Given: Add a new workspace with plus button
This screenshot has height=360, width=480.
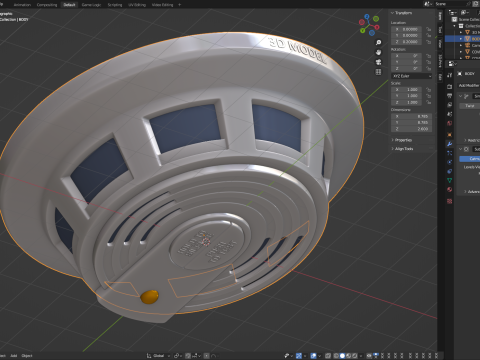Looking at the screenshot, I should tap(180, 5).
